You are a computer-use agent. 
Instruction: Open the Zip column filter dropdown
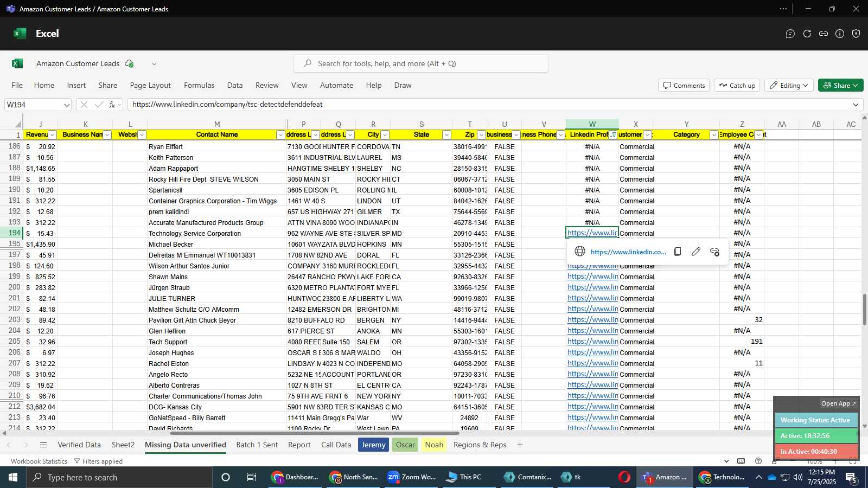point(481,135)
